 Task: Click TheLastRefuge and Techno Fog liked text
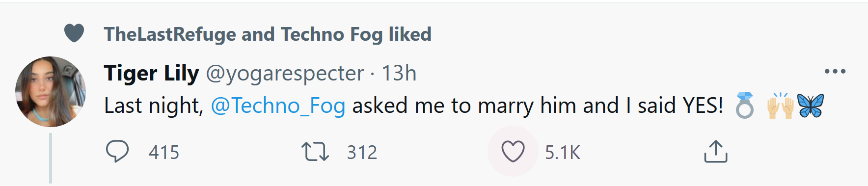[268, 34]
